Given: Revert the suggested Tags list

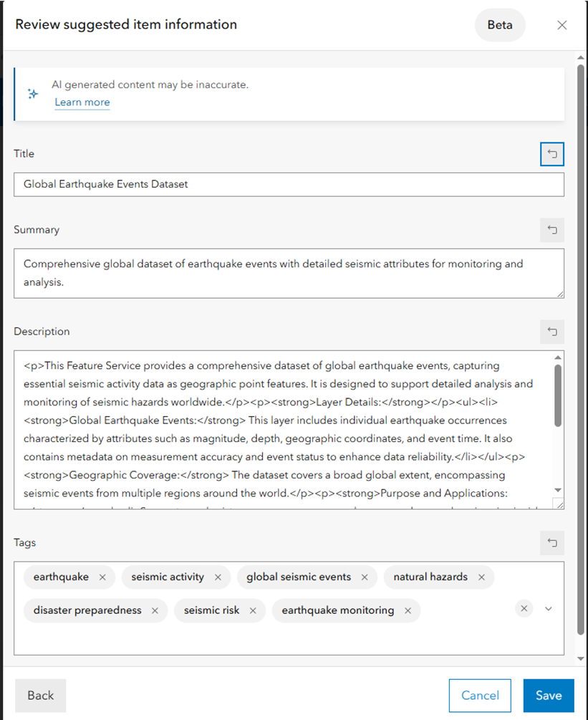Looking at the screenshot, I should 552,542.
